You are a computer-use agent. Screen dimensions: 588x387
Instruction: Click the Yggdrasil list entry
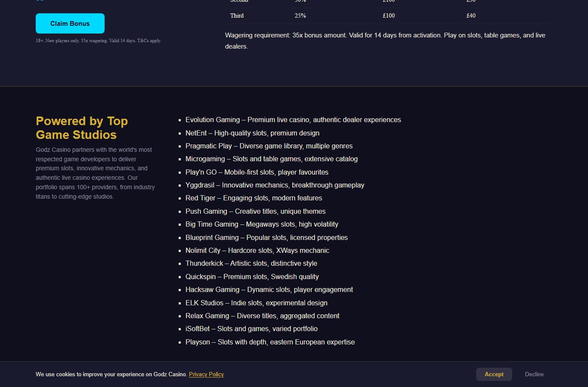(275, 185)
